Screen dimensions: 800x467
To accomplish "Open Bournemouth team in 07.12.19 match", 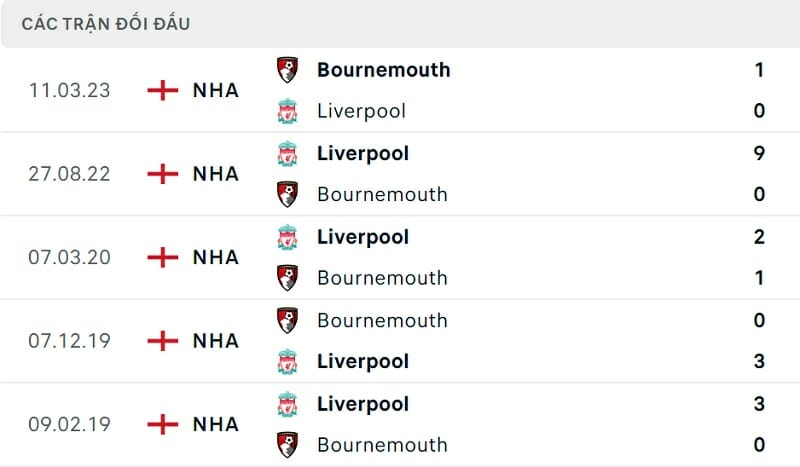I will point(381,320).
